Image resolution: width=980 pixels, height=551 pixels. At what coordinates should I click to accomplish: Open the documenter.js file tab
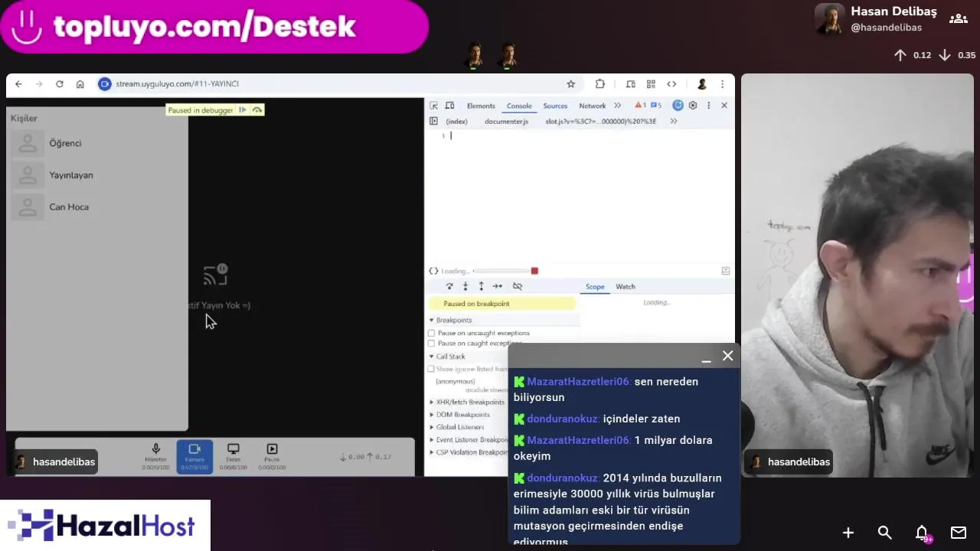click(x=506, y=122)
